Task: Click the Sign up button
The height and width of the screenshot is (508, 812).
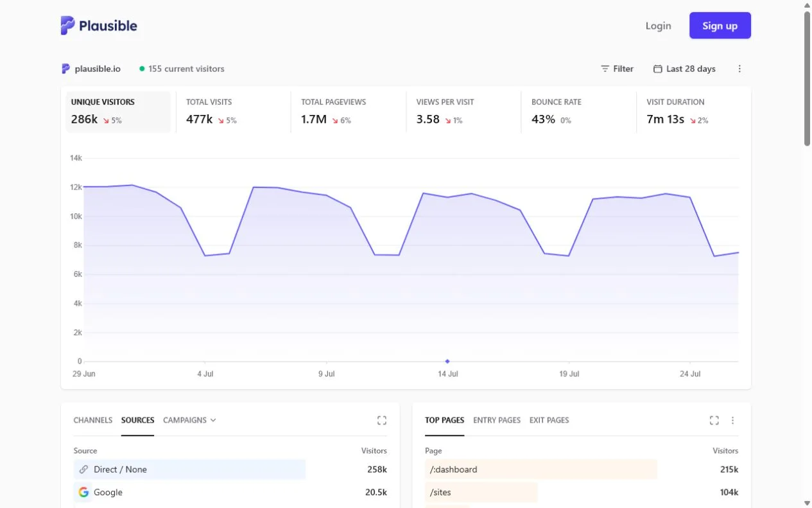Action: [720, 26]
